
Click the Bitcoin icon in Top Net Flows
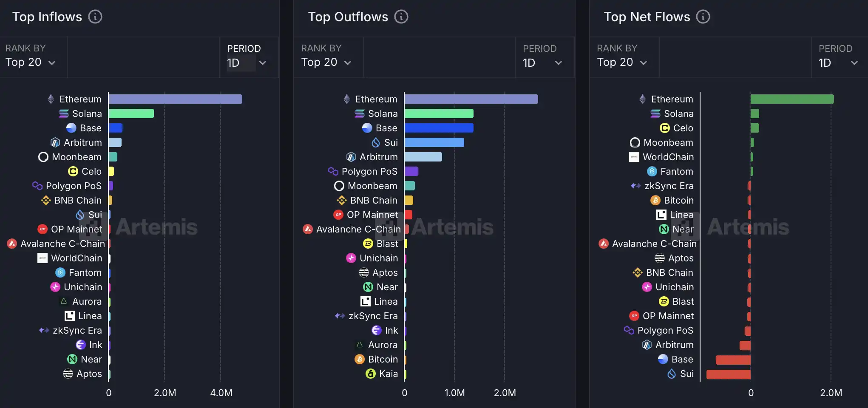tap(655, 200)
